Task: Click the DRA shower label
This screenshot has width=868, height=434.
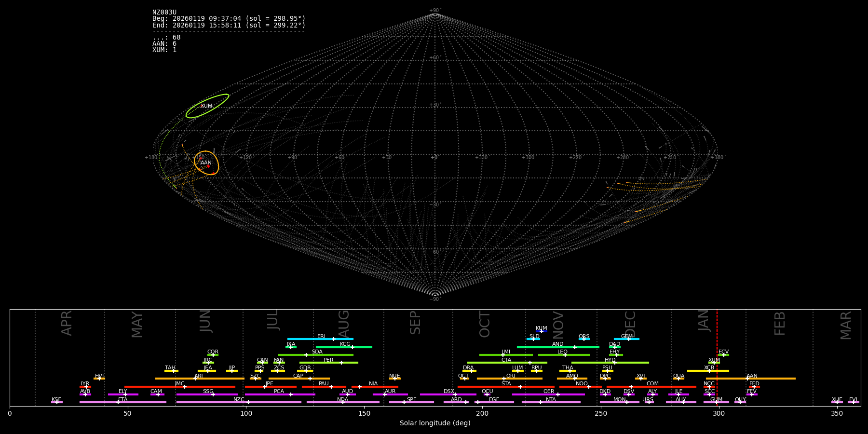Action: tap(468, 368)
